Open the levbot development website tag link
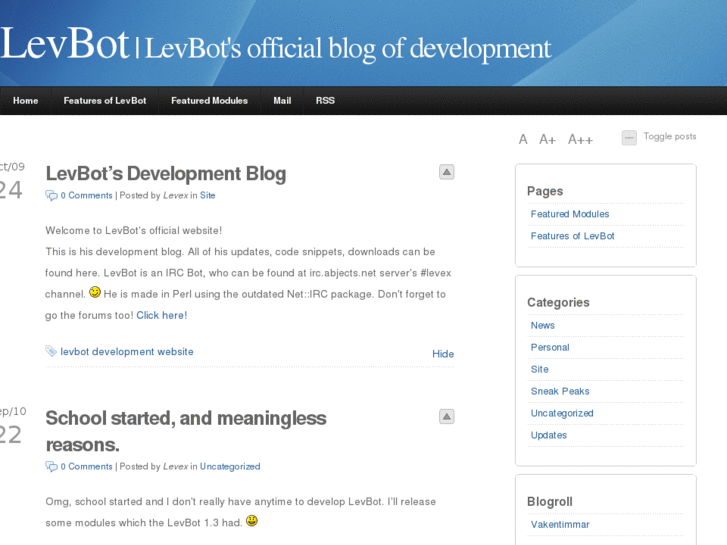 pyautogui.click(x=127, y=352)
